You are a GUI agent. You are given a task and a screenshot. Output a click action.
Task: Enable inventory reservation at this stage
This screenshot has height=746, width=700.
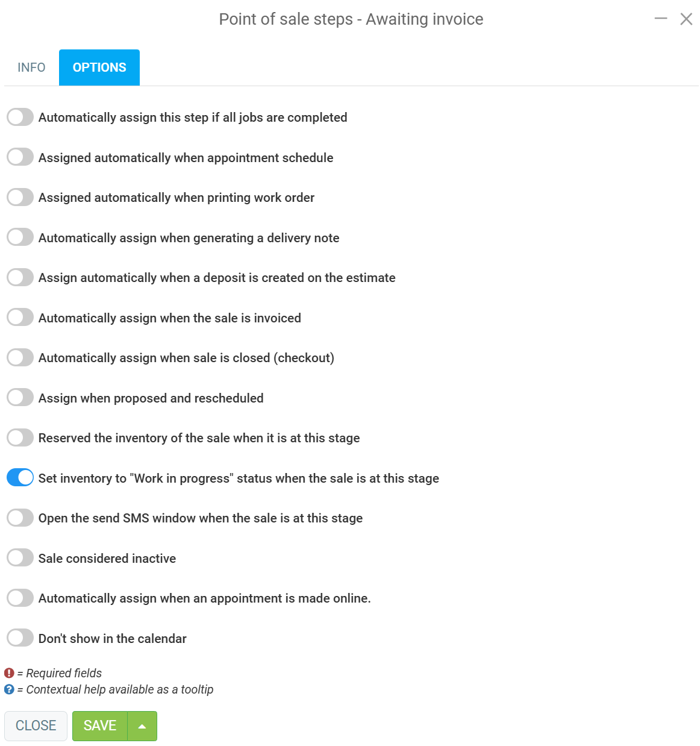pos(20,437)
